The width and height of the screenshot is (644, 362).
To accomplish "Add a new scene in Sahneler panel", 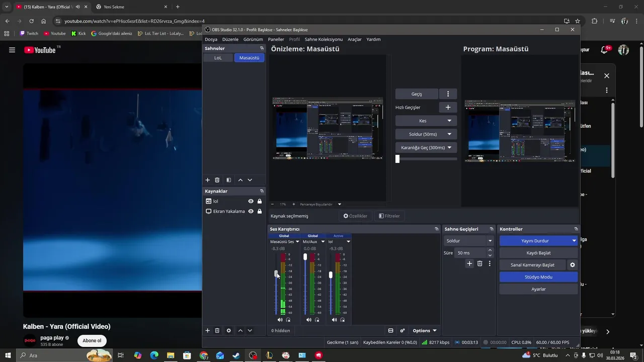I will click(x=207, y=180).
